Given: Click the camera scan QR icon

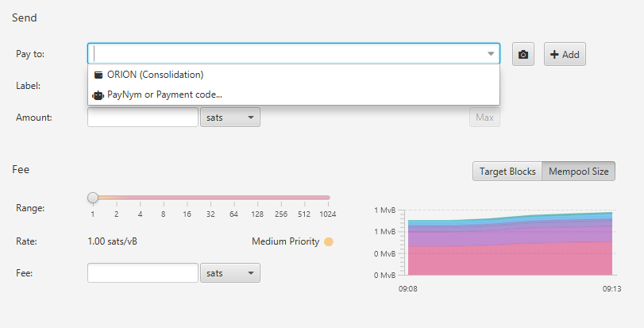Looking at the screenshot, I should 523,55.
